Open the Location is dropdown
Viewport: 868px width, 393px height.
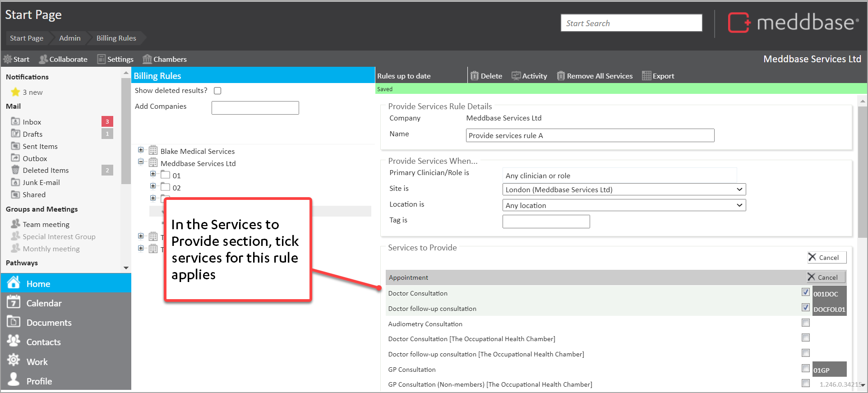coord(623,205)
